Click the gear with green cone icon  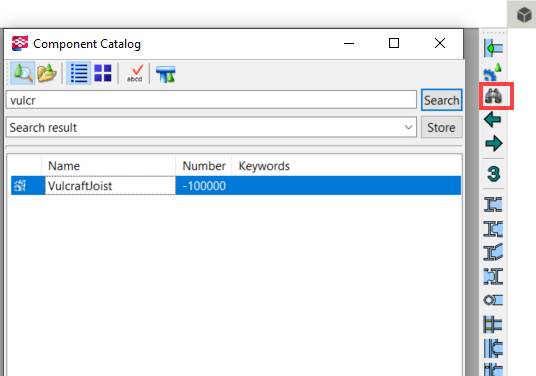(493, 71)
